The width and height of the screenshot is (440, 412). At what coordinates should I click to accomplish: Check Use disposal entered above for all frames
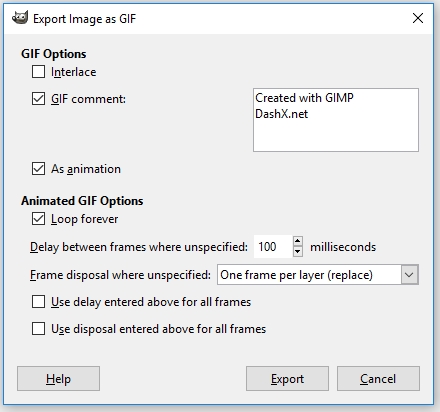(x=38, y=329)
